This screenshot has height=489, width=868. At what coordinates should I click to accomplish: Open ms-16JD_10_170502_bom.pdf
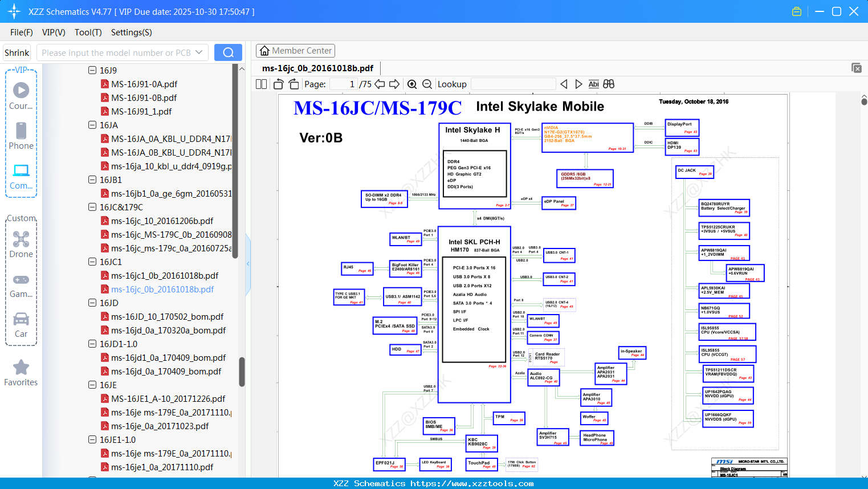coord(168,316)
